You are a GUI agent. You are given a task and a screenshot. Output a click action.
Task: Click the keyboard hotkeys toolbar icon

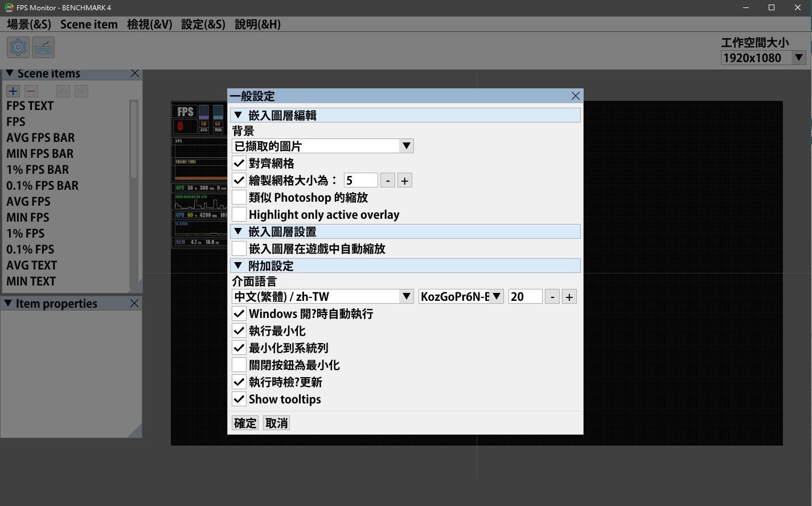pos(43,47)
